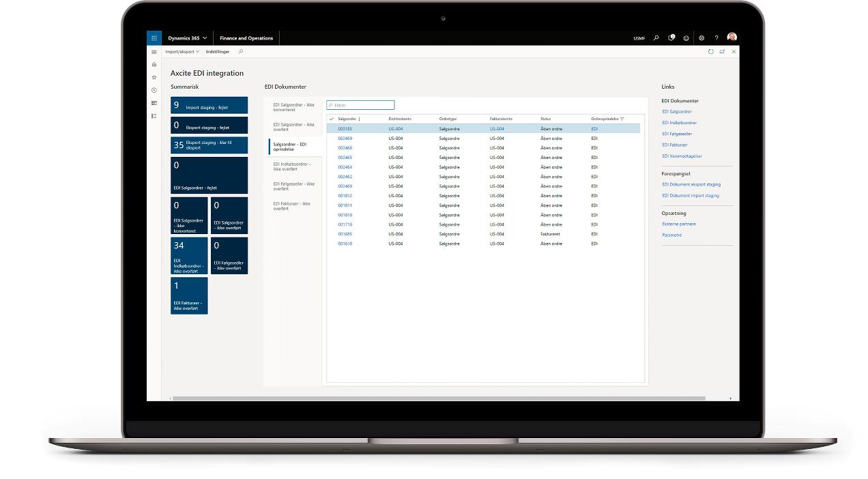Switch to EDI Fakturaer - ikke overført tab
Screen dimensions: 868x479
pos(292,205)
